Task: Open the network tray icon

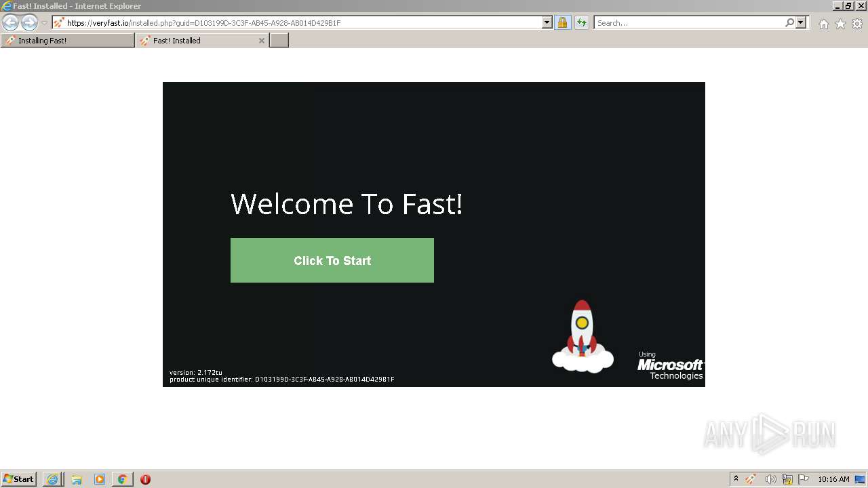Action: tap(787, 479)
